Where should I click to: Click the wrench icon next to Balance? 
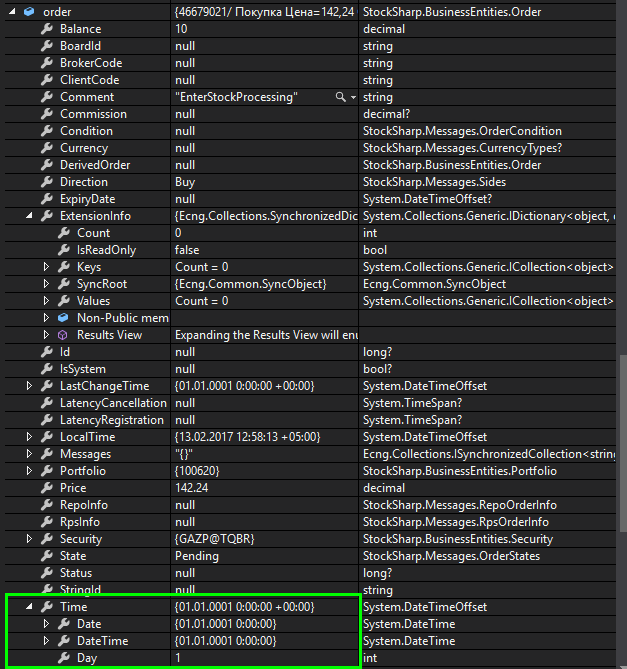click(46, 29)
